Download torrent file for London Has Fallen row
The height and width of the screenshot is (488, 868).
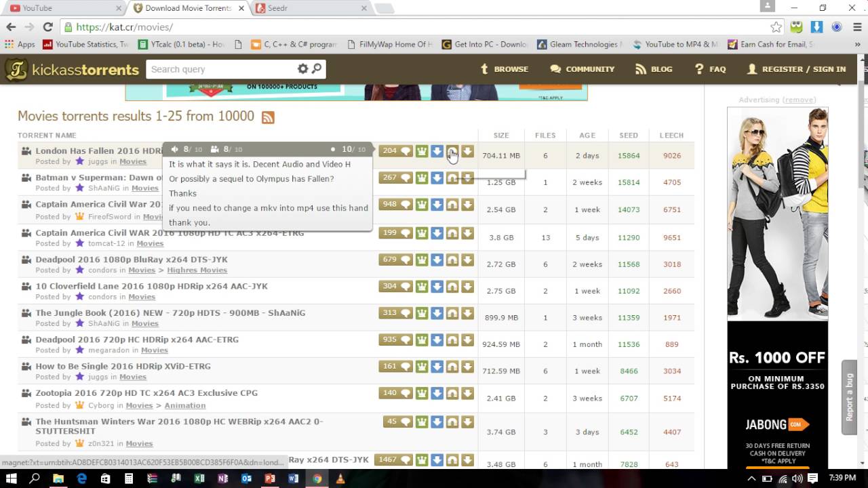click(x=467, y=151)
